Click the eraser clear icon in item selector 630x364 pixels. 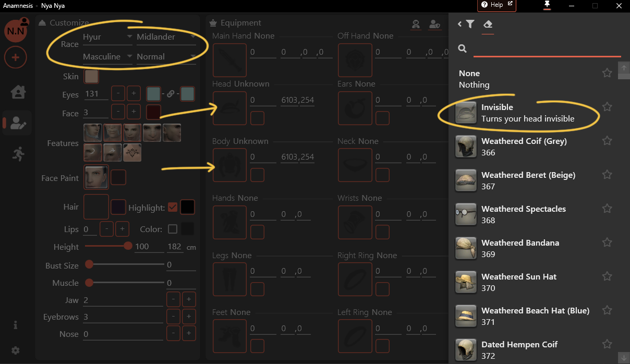(x=488, y=24)
